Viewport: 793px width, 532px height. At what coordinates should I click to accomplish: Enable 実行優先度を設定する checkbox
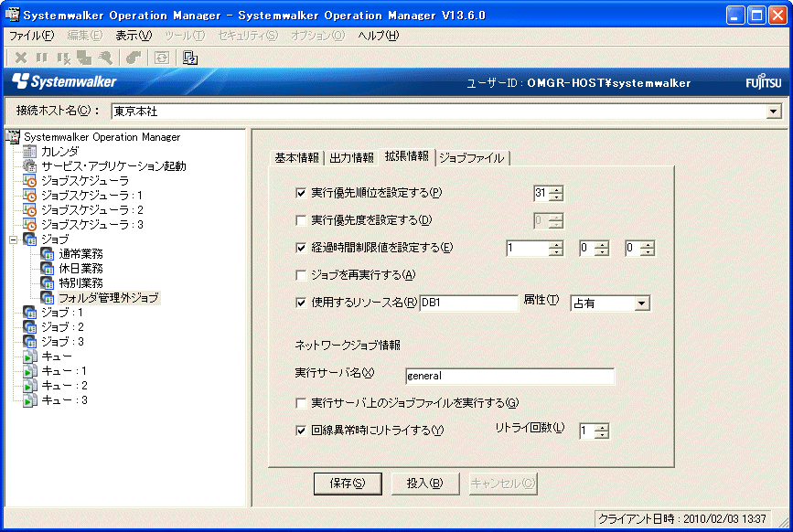tap(301, 220)
